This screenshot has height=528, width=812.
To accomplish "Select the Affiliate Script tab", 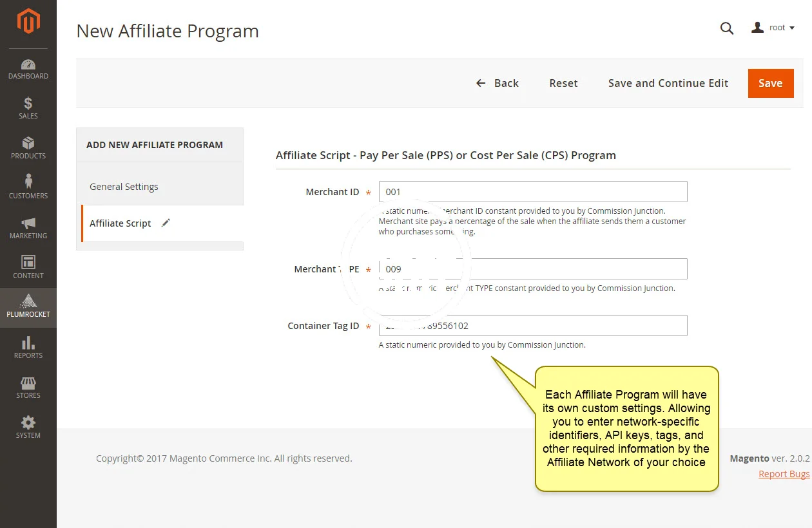I will click(x=121, y=223).
